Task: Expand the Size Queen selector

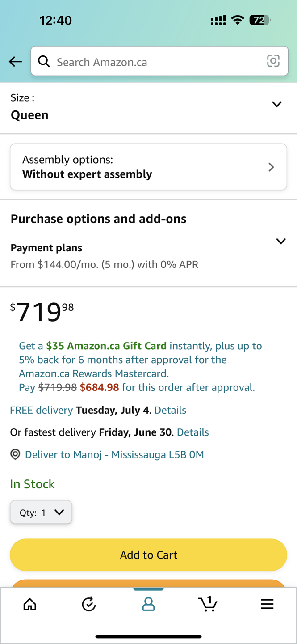Action: pyautogui.click(x=276, y=105)
